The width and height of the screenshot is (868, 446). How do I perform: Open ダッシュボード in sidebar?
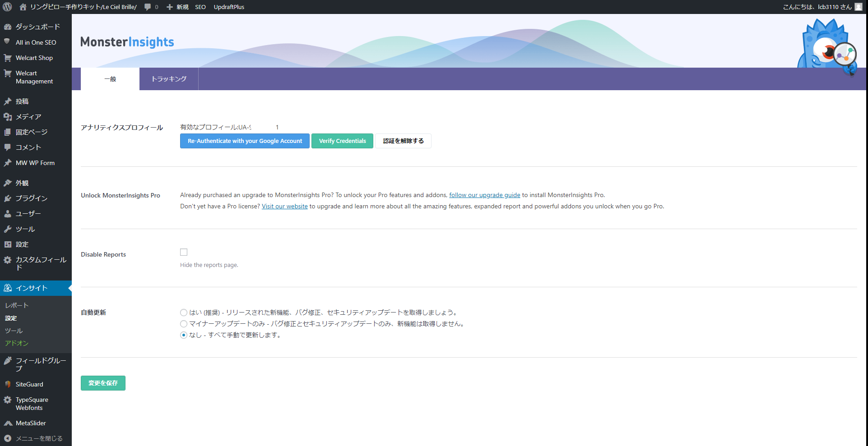38,27
